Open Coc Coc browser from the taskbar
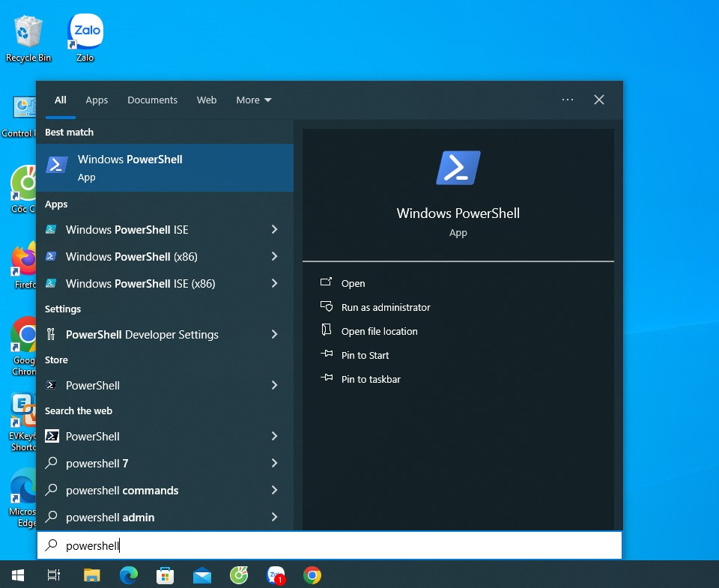Image resolution: width=719 pixels, height=588 pixels. tap(239, 575)
